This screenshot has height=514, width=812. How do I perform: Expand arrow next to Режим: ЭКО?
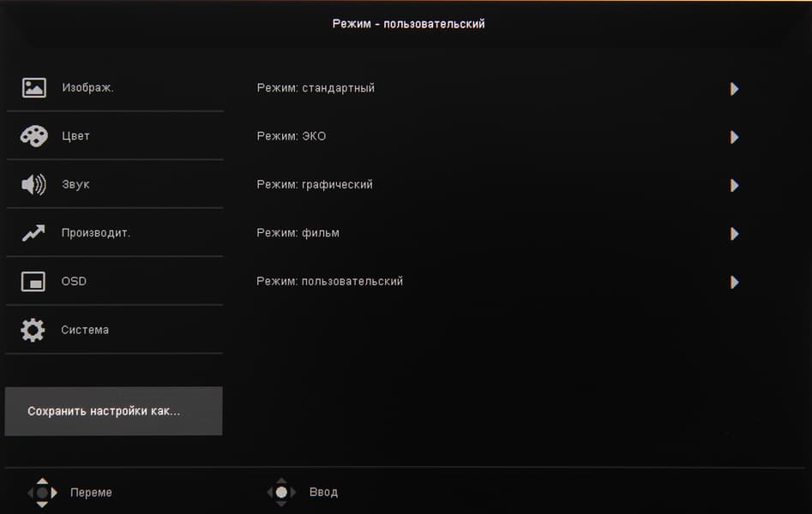point(734,137)
